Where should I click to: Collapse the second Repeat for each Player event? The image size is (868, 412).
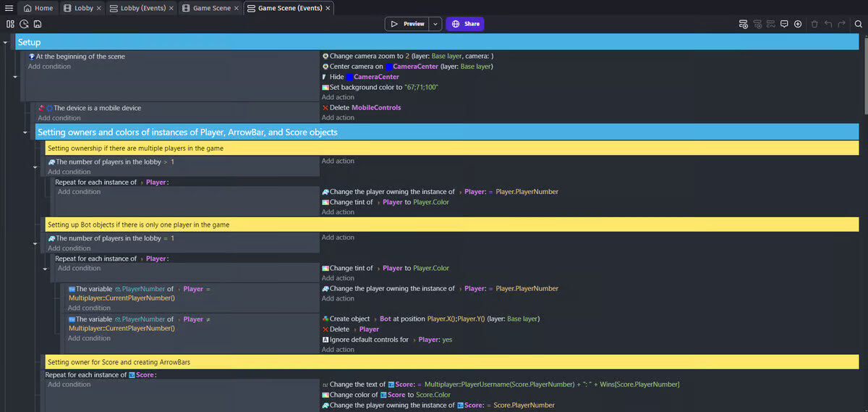pos(45,269)
